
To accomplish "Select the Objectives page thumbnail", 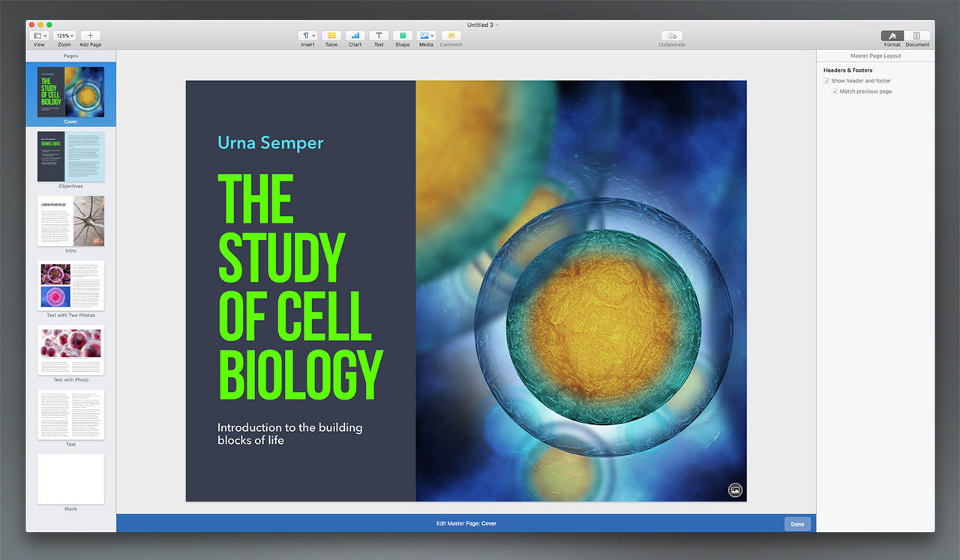I will pyautogui.click(x=70, y=157).
